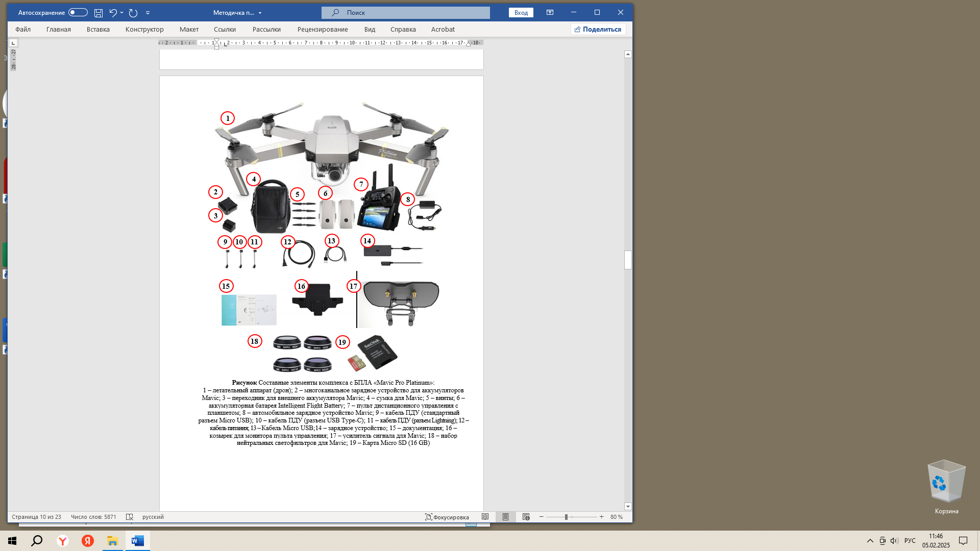Open the Вставка ribbon tab
Image resolution: width=980 pixels, height=551 pixels.
[98, 30]
